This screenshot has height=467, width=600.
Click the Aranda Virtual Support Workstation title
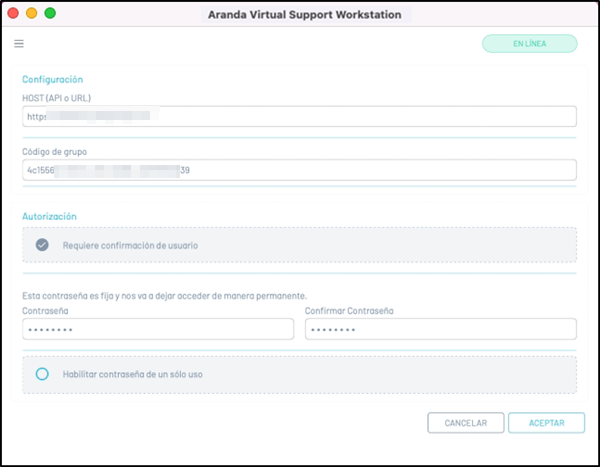(x=304, y=15)
